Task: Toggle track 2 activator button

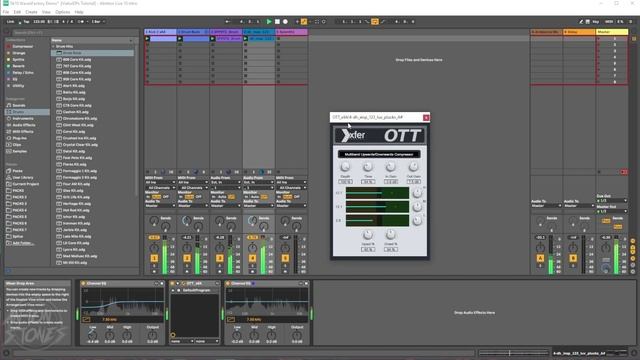Action: coord(187,258)
